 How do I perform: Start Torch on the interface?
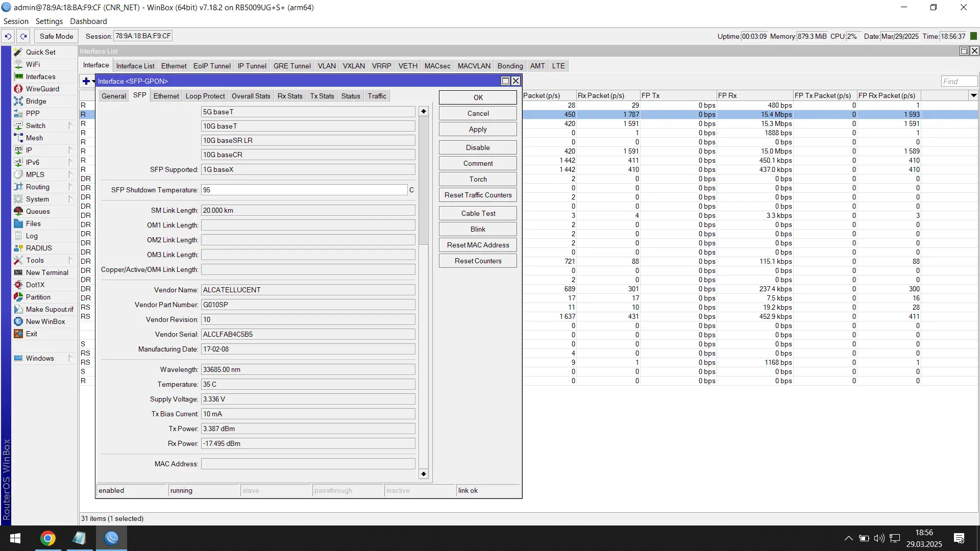click(x=478, y=179)
